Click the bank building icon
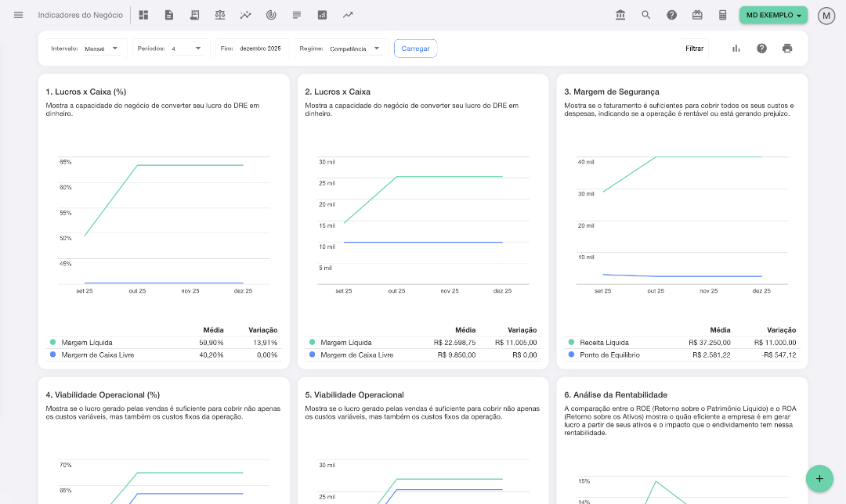This screenshot has height=504, width=846. point(620,15)
